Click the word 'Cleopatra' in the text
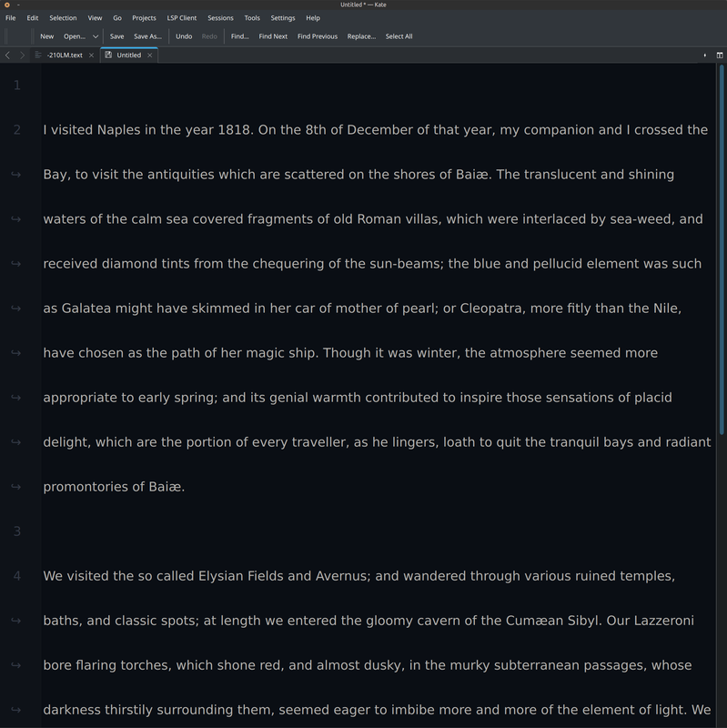Image resolution: width=727 pixels, height=728 pixels. click(x=490, y=308)
